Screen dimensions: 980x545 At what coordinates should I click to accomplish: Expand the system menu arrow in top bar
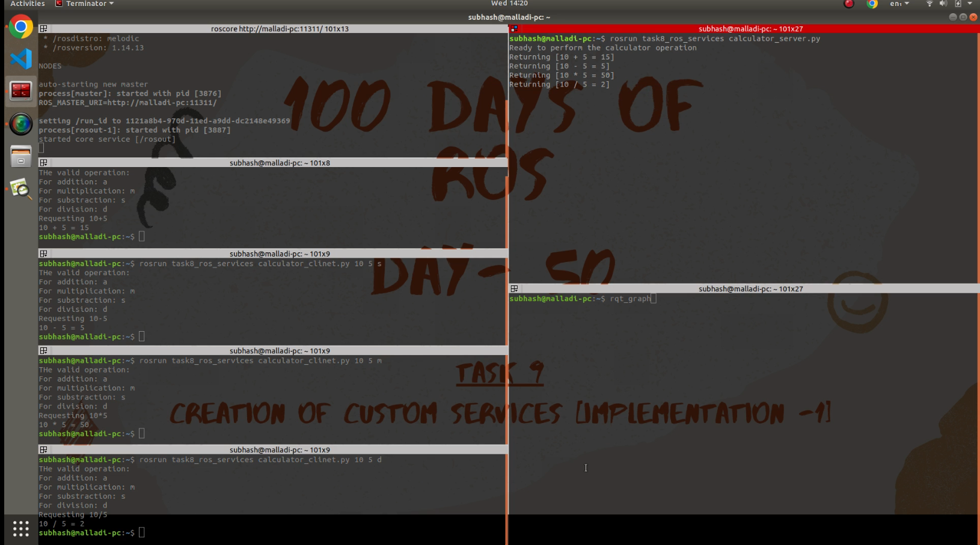point(970,4)
